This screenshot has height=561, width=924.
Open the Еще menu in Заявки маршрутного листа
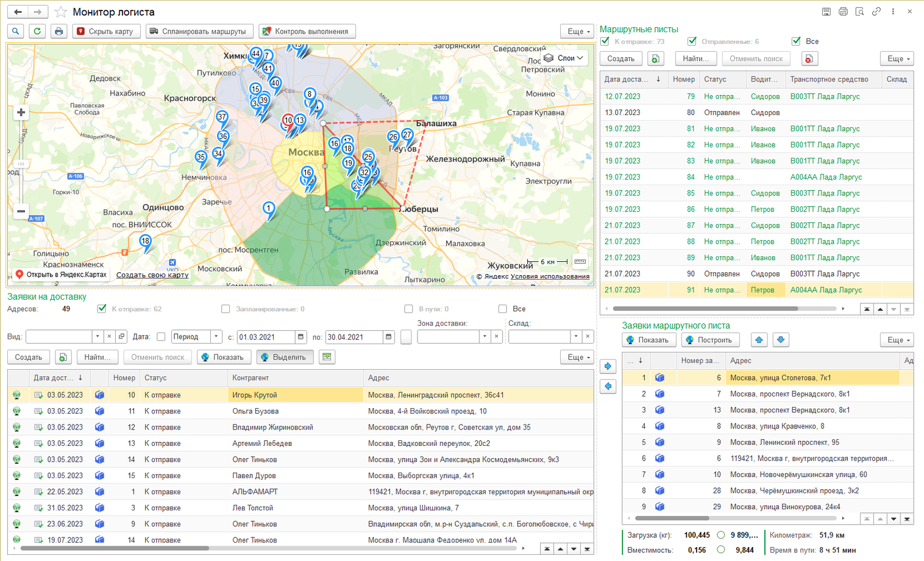click(897, 340)
